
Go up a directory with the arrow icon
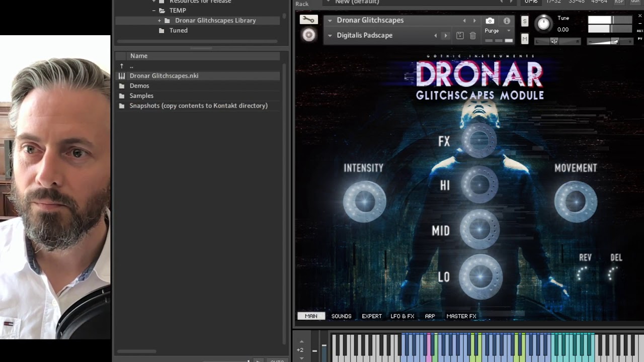pos(121,66)
